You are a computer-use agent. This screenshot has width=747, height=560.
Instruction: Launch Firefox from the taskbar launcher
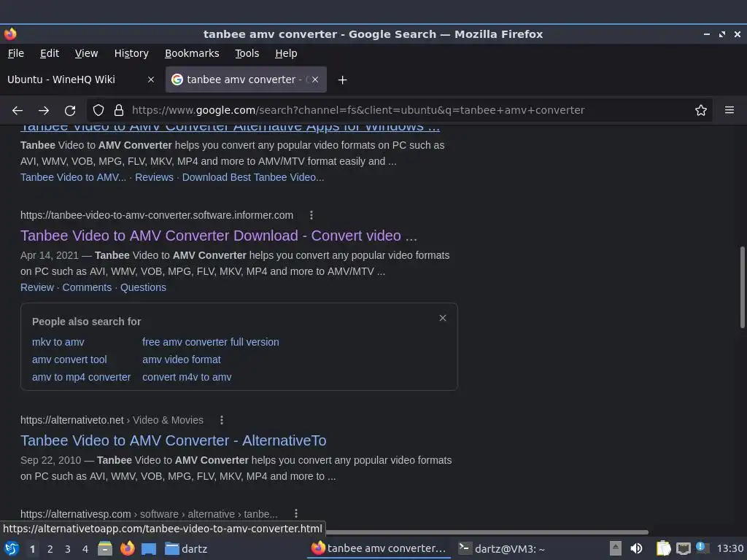click(127, 548)
